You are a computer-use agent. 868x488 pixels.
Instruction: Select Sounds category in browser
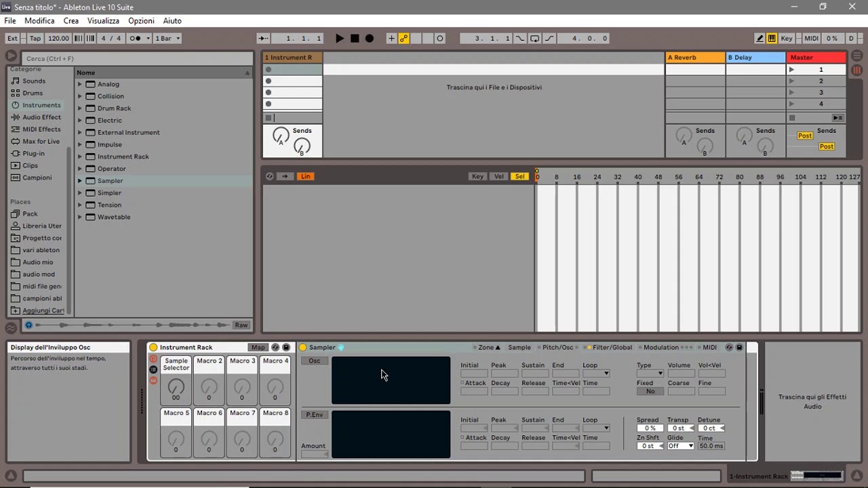34,81
